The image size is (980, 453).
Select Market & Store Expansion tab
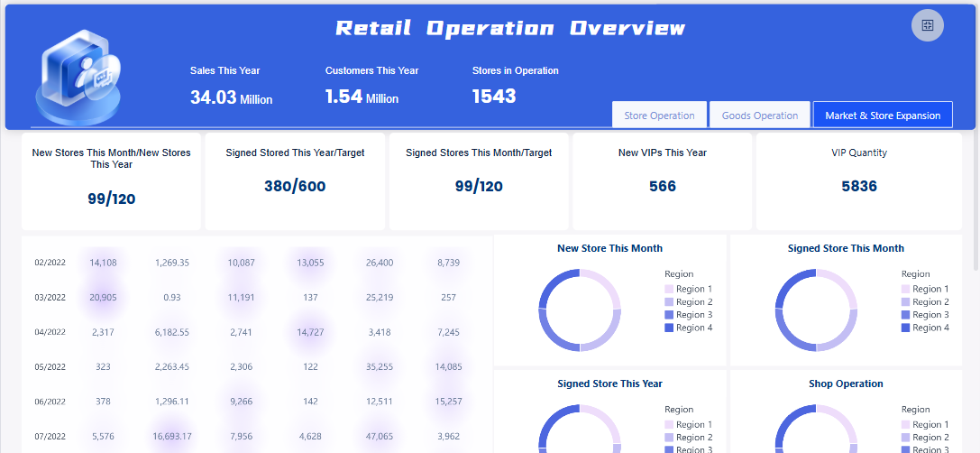point(883,116)
